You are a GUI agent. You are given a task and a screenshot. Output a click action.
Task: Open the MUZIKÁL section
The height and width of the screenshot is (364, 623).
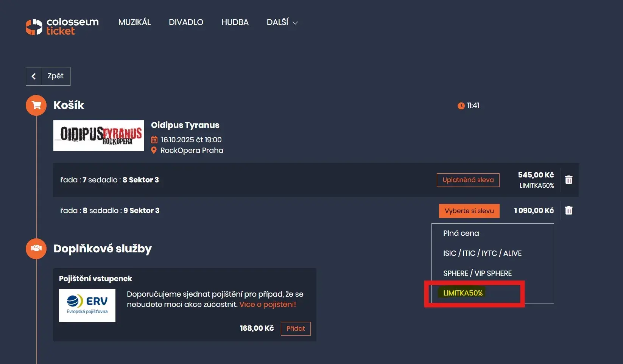(134, 22)
